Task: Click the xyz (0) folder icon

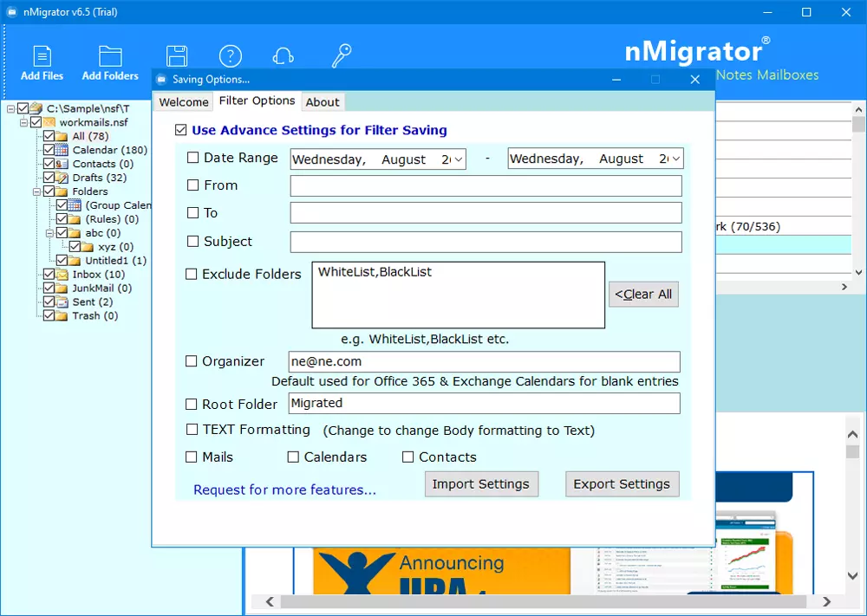Action: 88,246
